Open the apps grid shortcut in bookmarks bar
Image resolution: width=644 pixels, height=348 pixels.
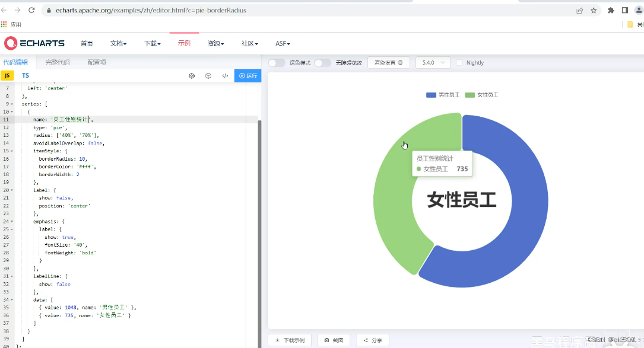pyautogui.click(x=4, y=25)
